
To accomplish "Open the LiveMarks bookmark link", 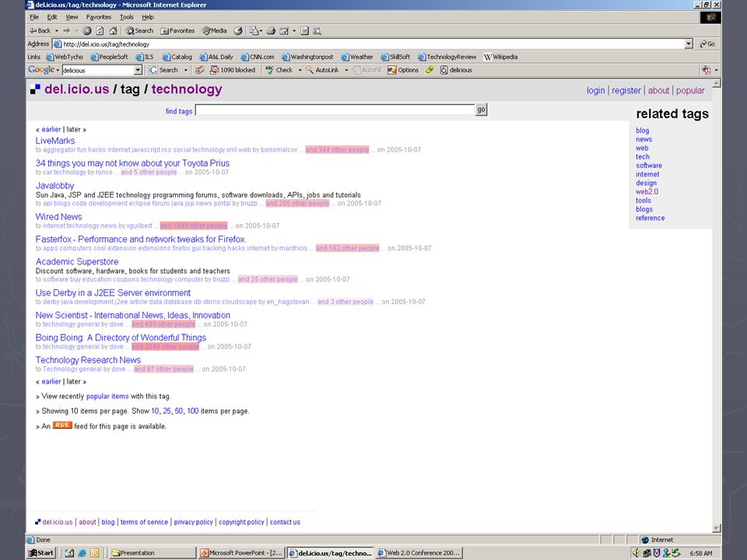I will [54, 141].
